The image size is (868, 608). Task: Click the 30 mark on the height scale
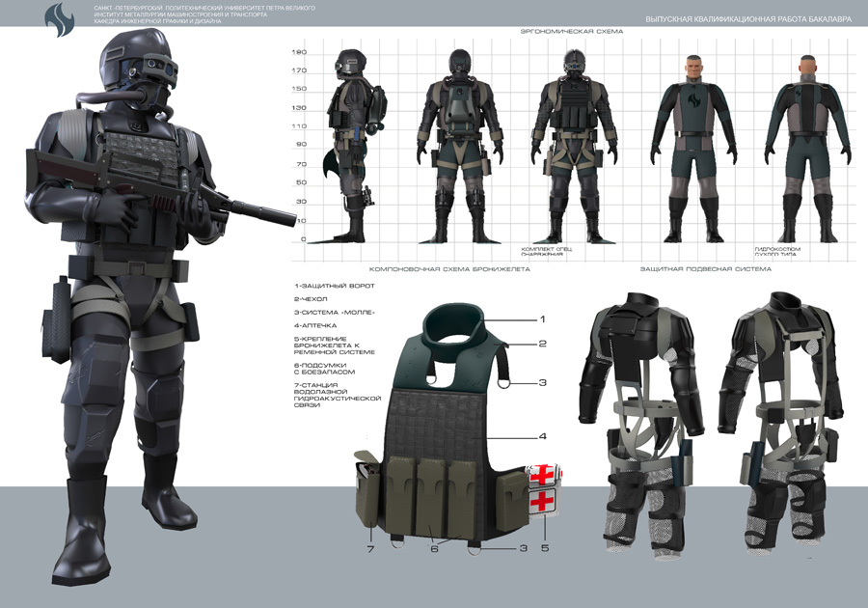pyautogui.click(x=301, y=202)
